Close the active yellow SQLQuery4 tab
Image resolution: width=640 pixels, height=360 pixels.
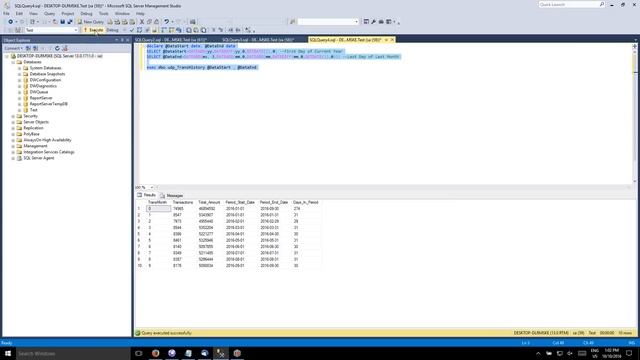click(x=392, y=40)
